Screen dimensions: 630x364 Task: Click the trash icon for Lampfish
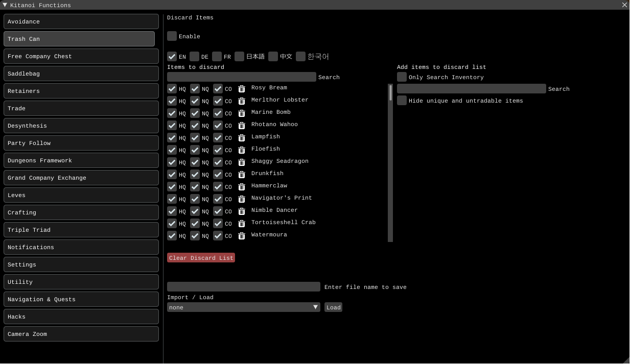click(242, 138)
